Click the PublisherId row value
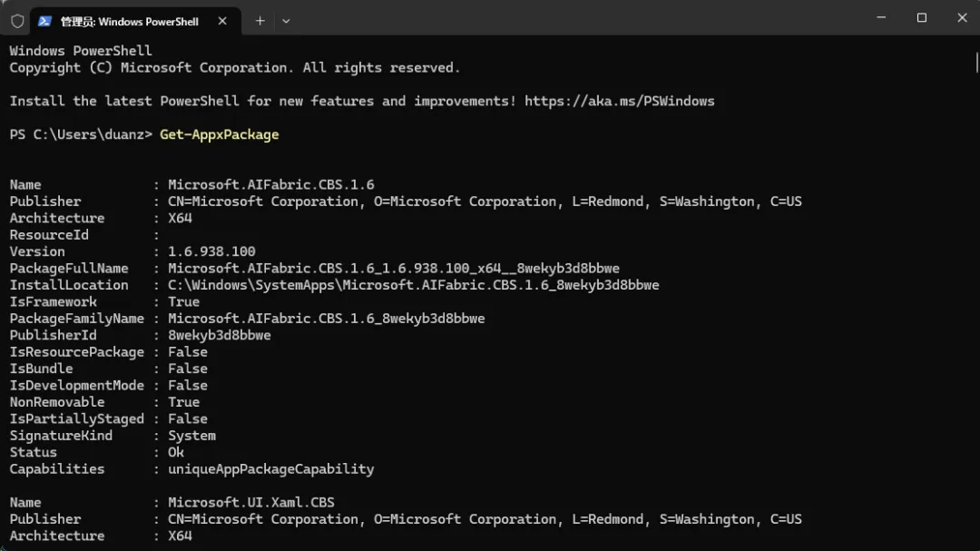The height and width of the screenshot is (551, 980). pyautogui.click(x=220, y=335)
